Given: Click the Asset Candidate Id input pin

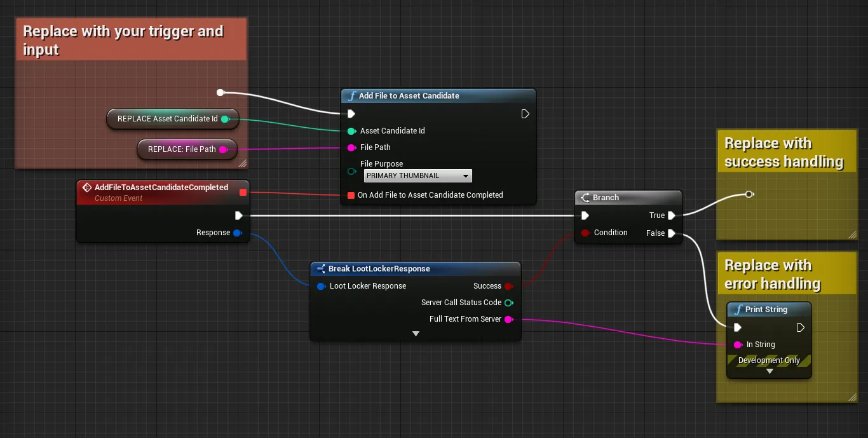Looking at the screenshot, I should [x=351, y=131].
